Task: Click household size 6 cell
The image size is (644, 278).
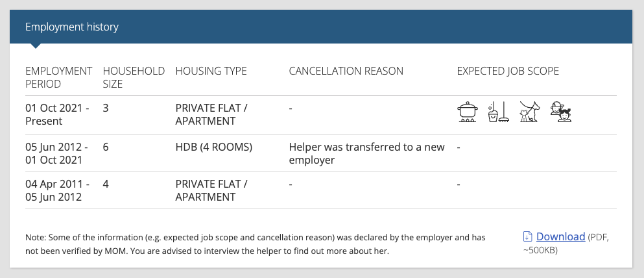Action: (x=106, y=147)
